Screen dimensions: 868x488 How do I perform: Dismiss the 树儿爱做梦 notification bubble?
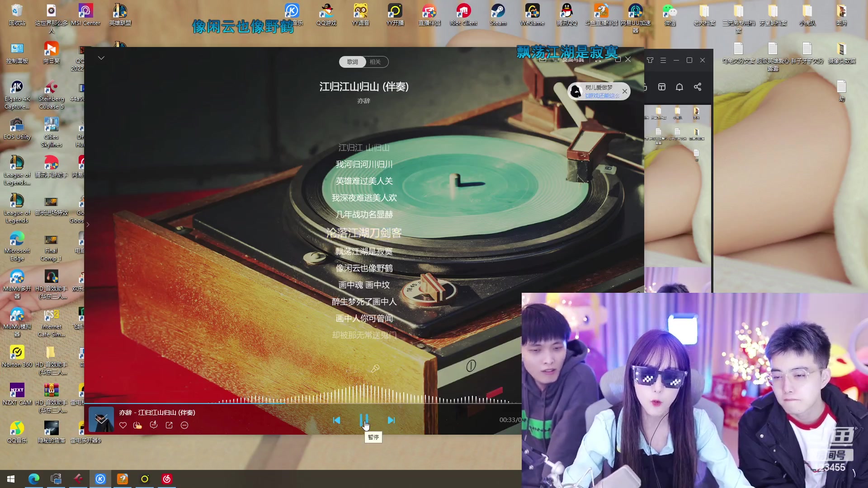[x=625, y=91]
